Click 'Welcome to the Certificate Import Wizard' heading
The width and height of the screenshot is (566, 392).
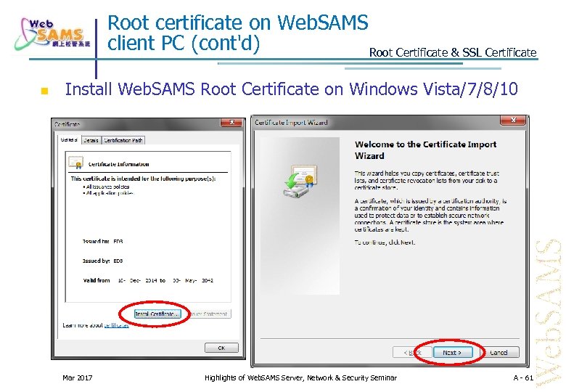[425, 150]
